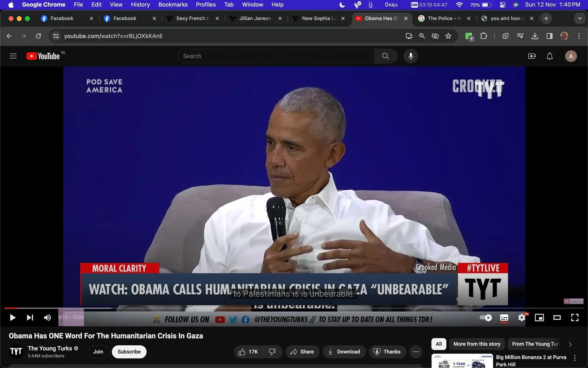588x368 pixels.
Task: Toggle Do Not Disturb moon icon
Action: click(x=342, y=5)
